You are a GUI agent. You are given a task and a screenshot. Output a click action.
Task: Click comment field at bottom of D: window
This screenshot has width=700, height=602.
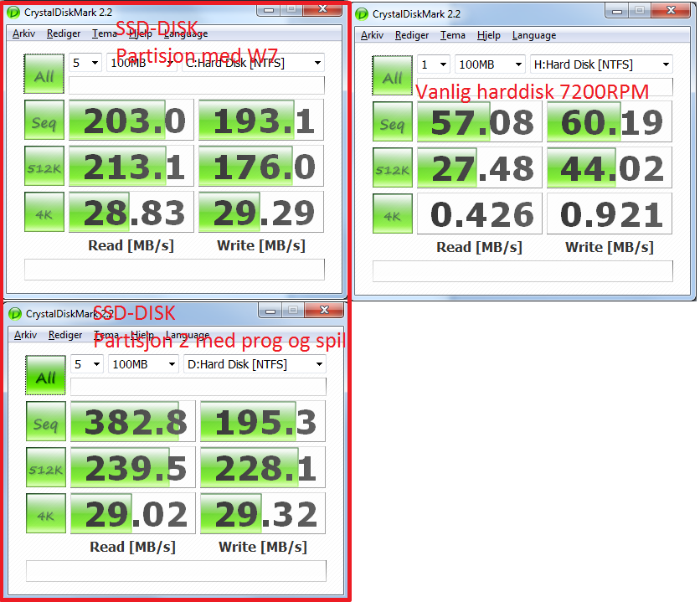(177, 571)
